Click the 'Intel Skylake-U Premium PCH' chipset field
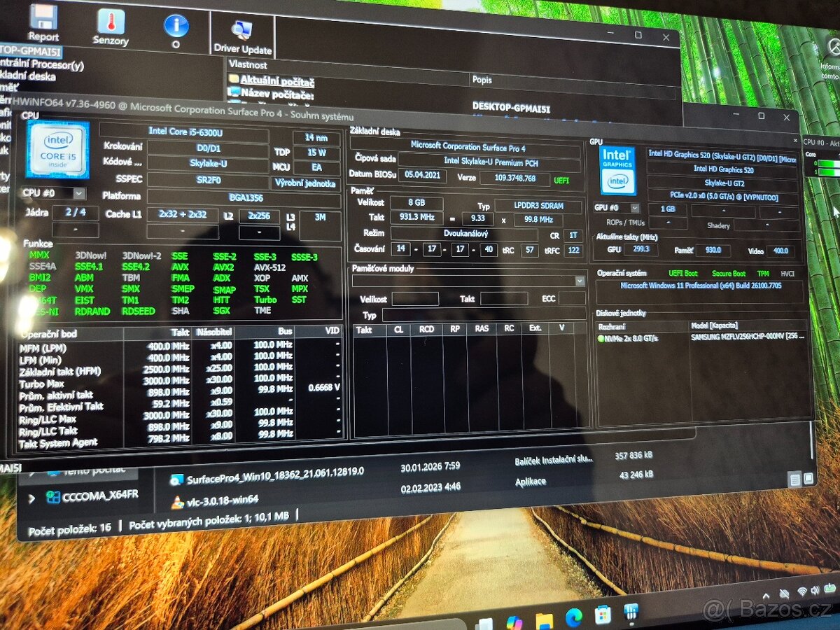The height and width of the screenshot is (630, 840). click(489, 162)
